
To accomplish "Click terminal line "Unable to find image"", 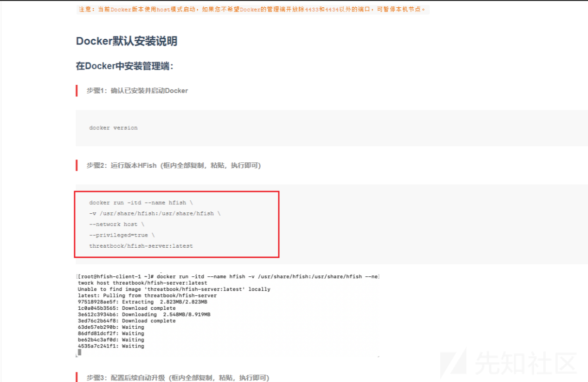I will [174, 289].
